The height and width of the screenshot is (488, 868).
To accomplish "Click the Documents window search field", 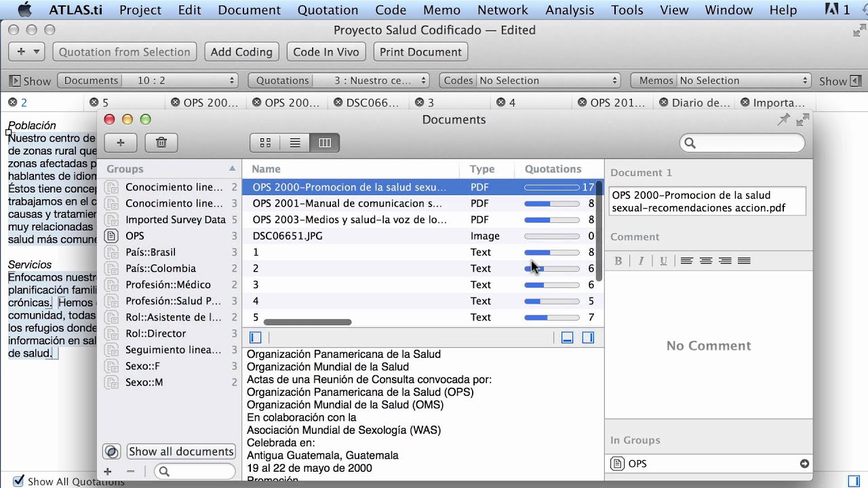I will [743, 142].
